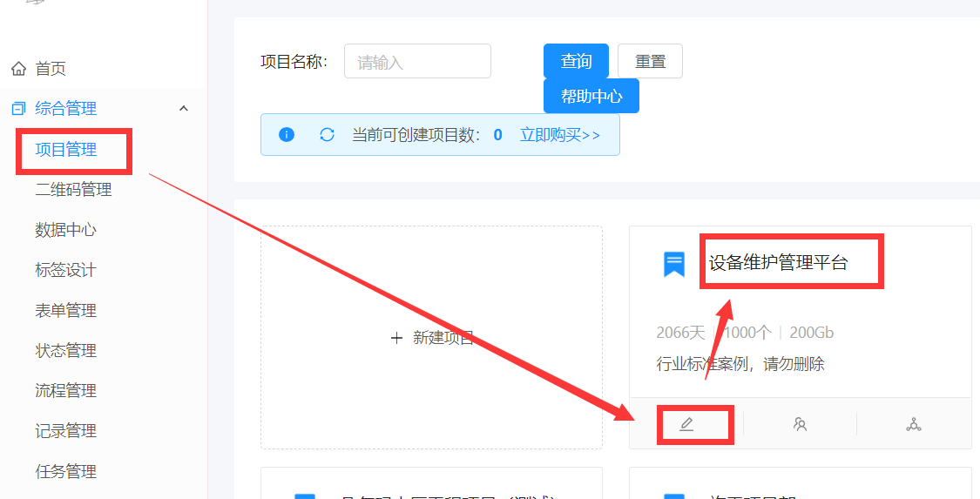
Task: Click the blue info icon in banner
Action: click(287, 135)
